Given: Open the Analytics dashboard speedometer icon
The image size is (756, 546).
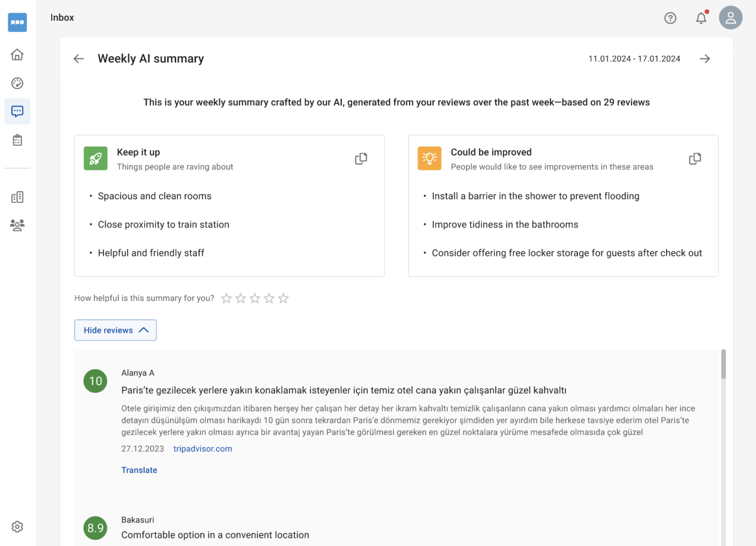Looking at the screenshot, I should pos(17,83).
